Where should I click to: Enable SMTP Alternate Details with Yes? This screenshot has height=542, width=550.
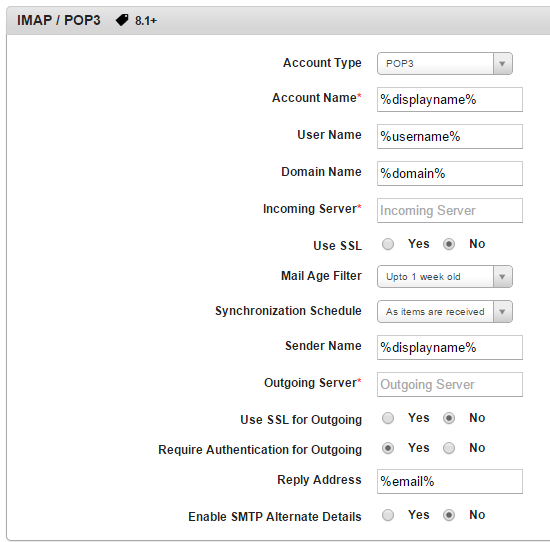tap(388, 515)
